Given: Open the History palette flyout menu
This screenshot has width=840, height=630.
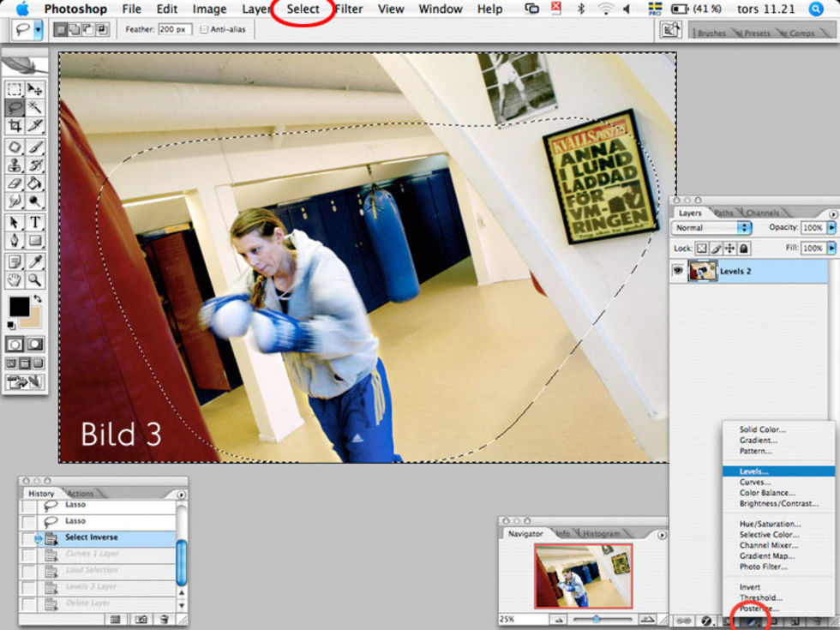Looking at the screenshot, I should 181,495.
